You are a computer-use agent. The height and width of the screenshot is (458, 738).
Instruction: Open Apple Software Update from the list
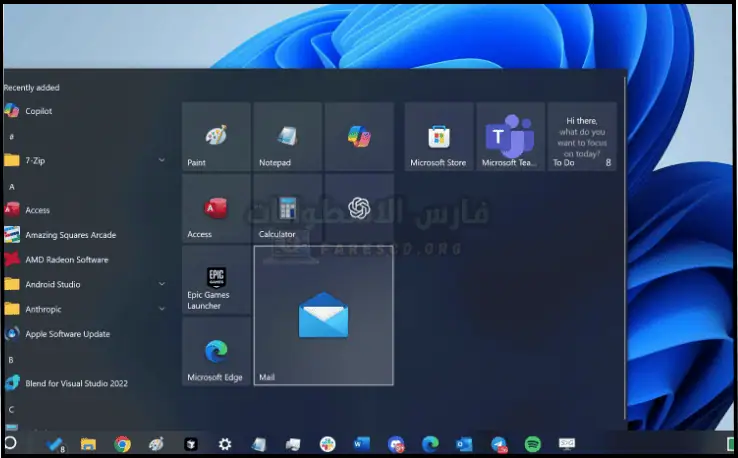pyautogui.click(x=67, y=334)
